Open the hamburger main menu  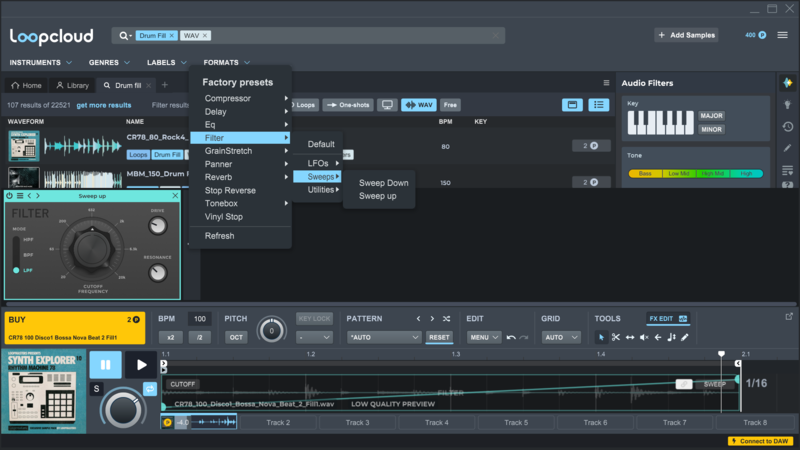click(x=782, y=35)
